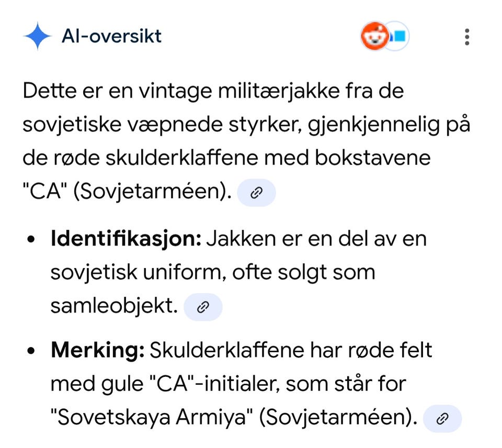Select the bold "Merking:" label
The image size is (502, 448).
pyautogui.click(x=97, y=350)
